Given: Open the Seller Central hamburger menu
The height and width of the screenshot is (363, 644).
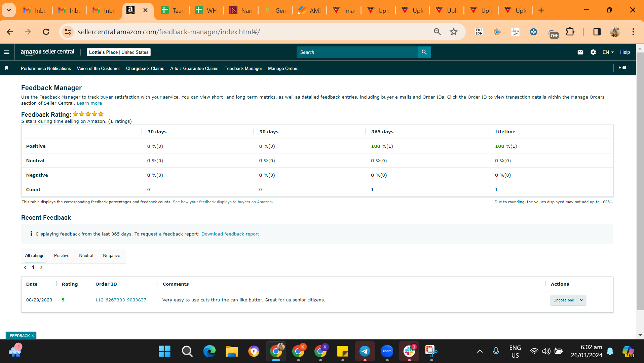Looking at the screenshot, I should (7, 52).
